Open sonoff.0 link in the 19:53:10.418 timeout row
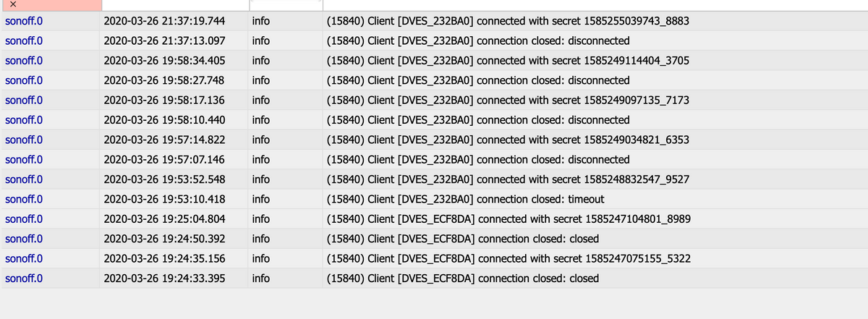868x319 pixels. tap(24, 199)
